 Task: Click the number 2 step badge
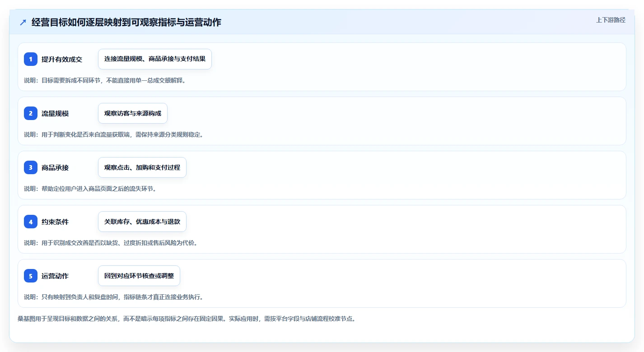tap(31, 113)
